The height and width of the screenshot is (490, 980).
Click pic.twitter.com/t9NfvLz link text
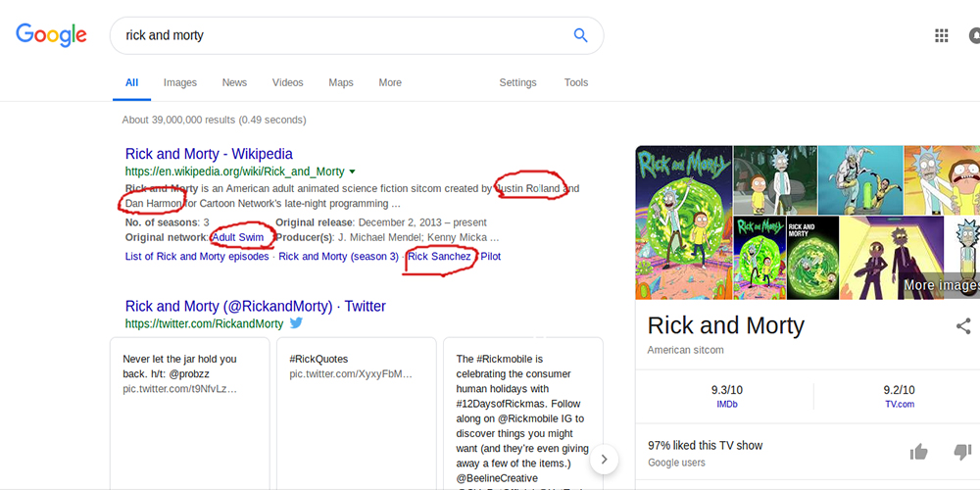click(x=180, y=389)
